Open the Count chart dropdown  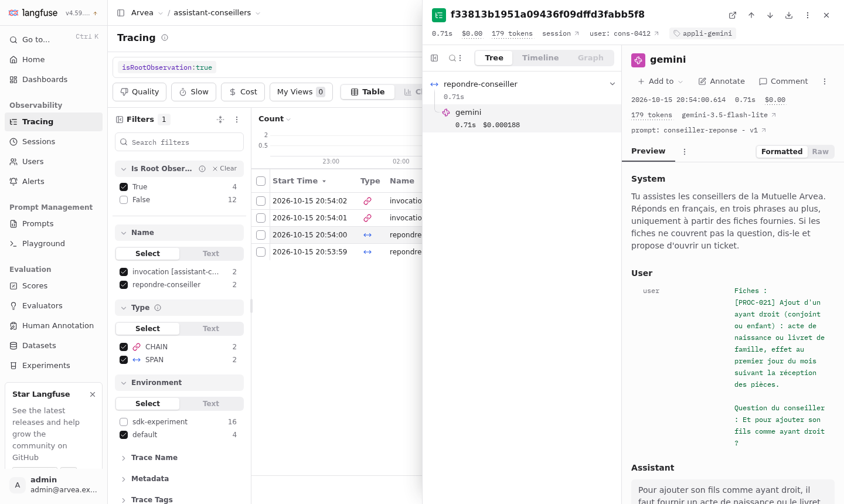pyautogui.click(x=274, y=119)
